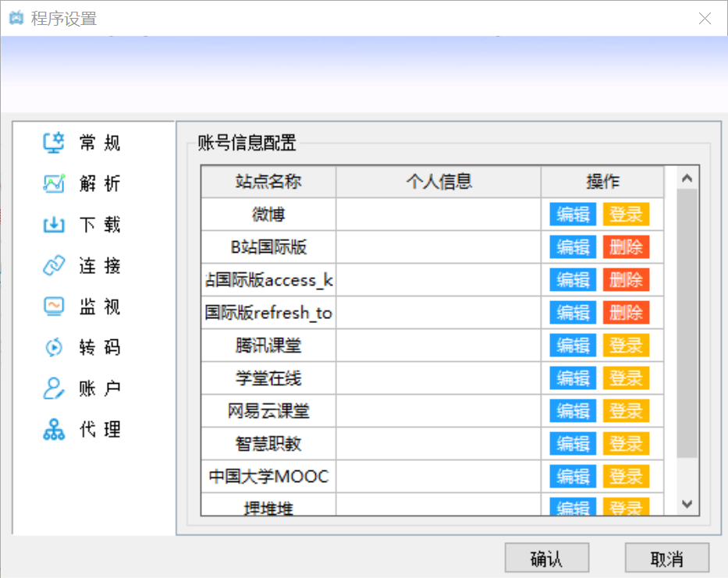
Task: Open the 下载 download settings icon
Action: (x=54, y=225)
